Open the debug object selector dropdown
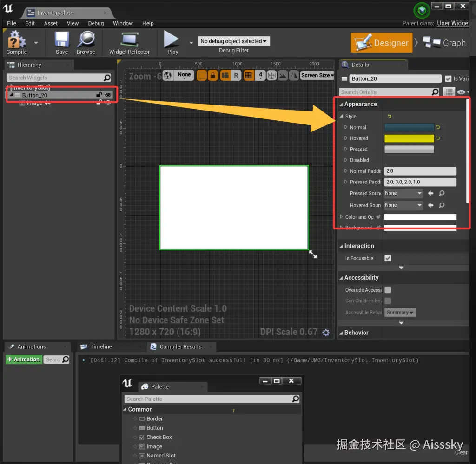This screenshot has height=464, width=476. point(233,41)
